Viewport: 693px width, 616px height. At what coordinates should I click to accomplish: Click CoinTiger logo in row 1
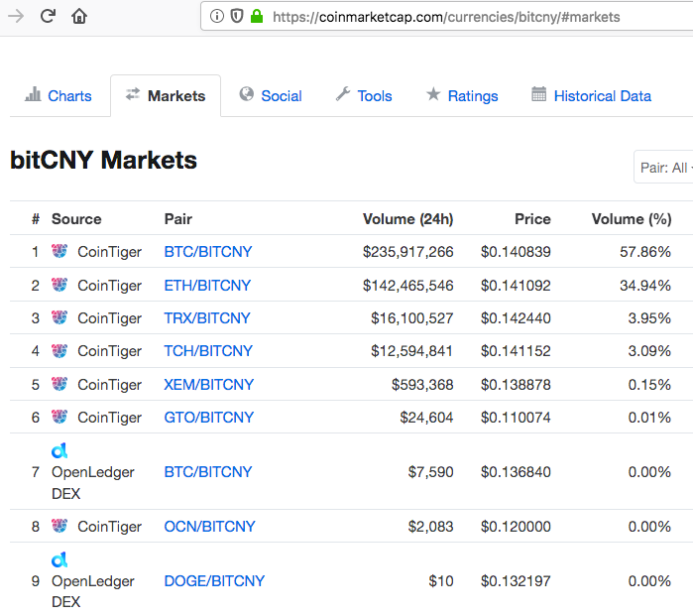[59, 251]
